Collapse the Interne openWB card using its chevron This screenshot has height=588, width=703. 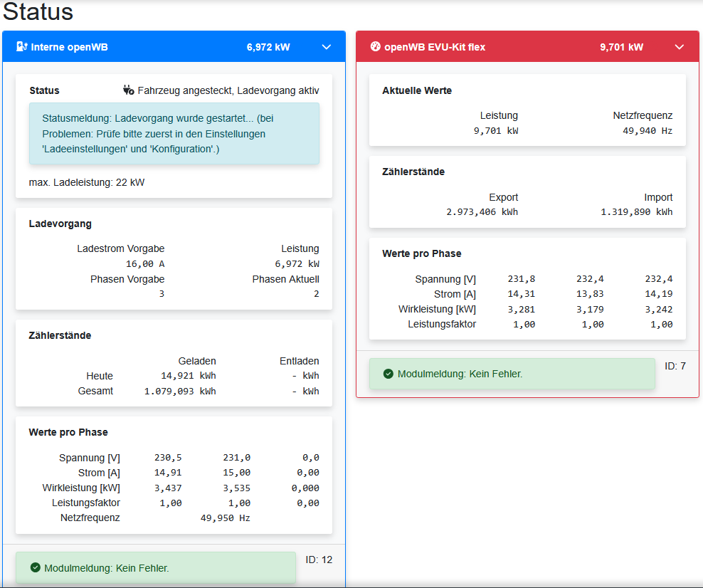327,47
